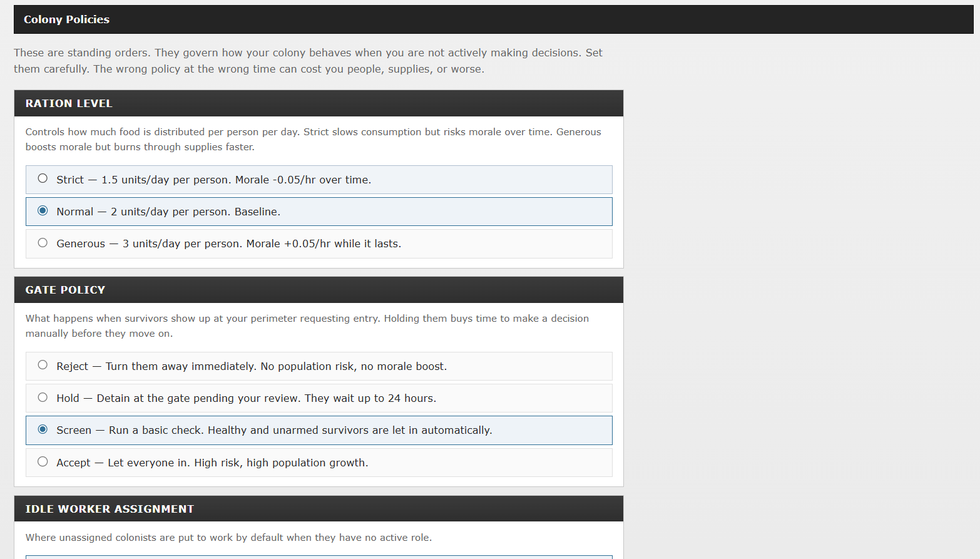The width and height of the screenshot is (980, 559).
Task: Select the Strict ration radio button
Action: coord(43,178)
